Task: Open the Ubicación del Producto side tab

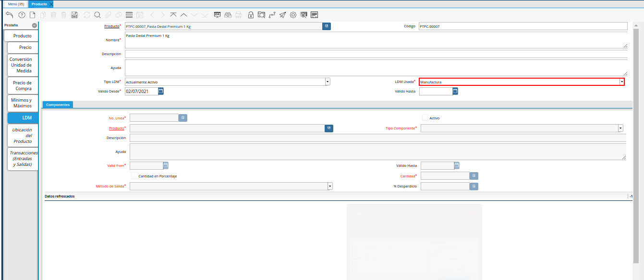Action: 22,136
